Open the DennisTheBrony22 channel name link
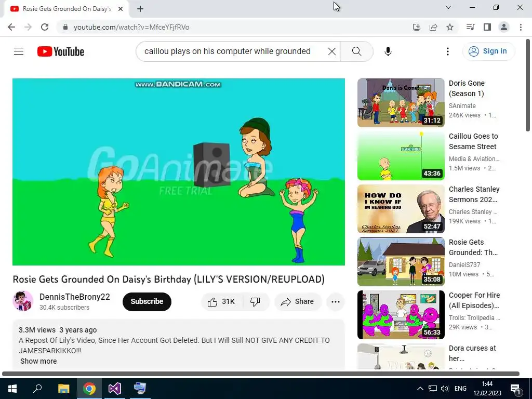The image size is (532, 399). [x=75, y=297]
